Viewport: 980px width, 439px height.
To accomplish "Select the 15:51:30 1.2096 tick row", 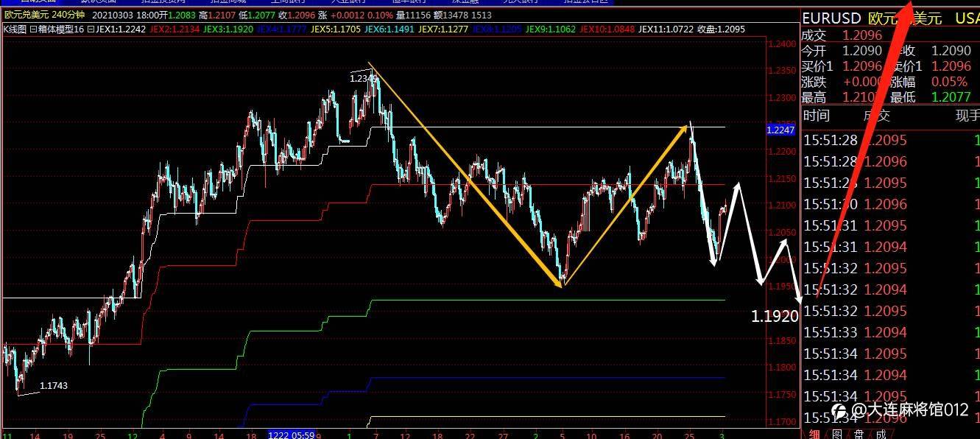I will [891, 204].
